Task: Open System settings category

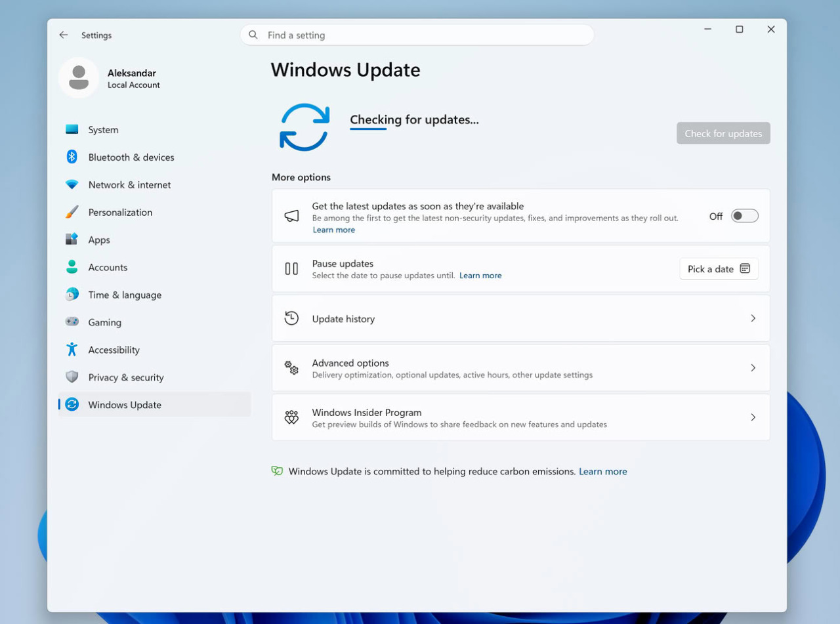Action: pyautogui.click(x=154, y=130)
